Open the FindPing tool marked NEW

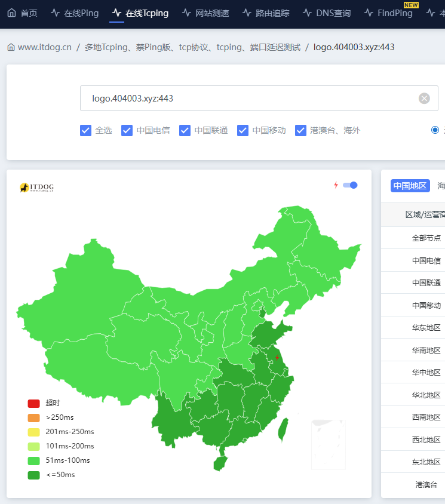[x=388, y=13]
